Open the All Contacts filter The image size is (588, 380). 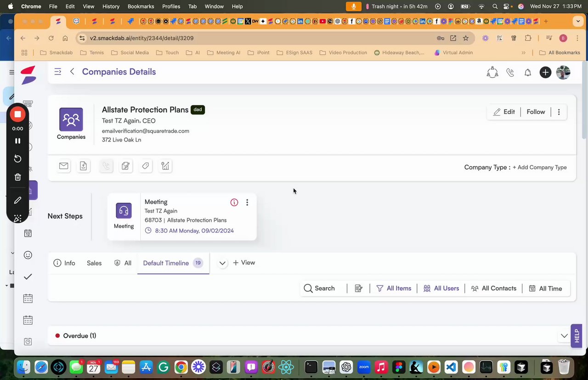pyautogui.click(x=493, y=288)
